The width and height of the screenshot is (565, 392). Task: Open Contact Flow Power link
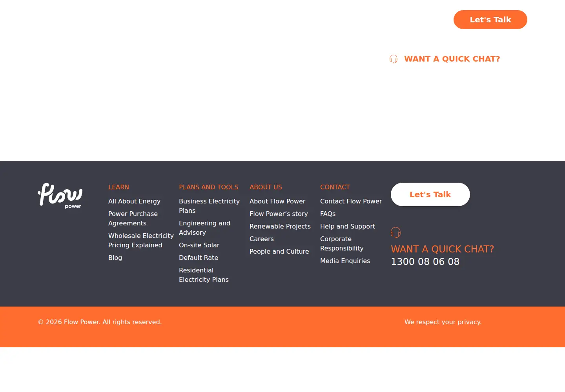351,201
